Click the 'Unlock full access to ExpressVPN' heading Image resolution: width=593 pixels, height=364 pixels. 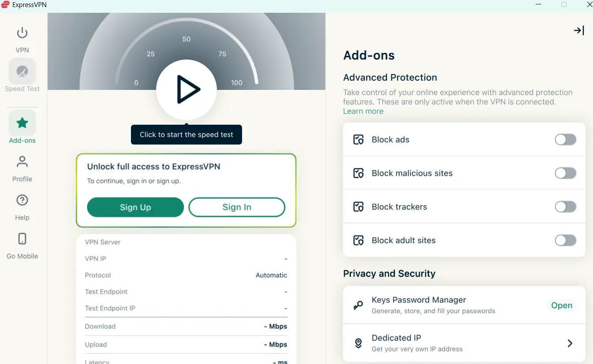[154, 167]
